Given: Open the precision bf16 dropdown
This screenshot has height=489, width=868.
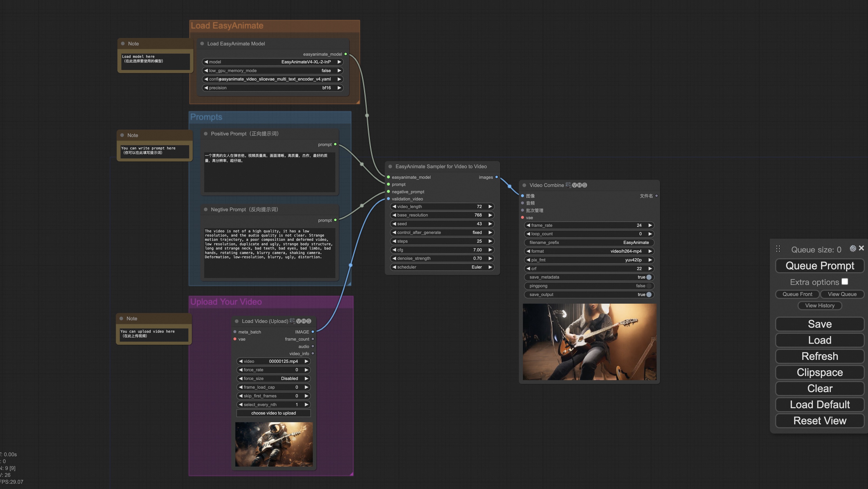Looking at the screenshot, I should click(x=273, y=88).
